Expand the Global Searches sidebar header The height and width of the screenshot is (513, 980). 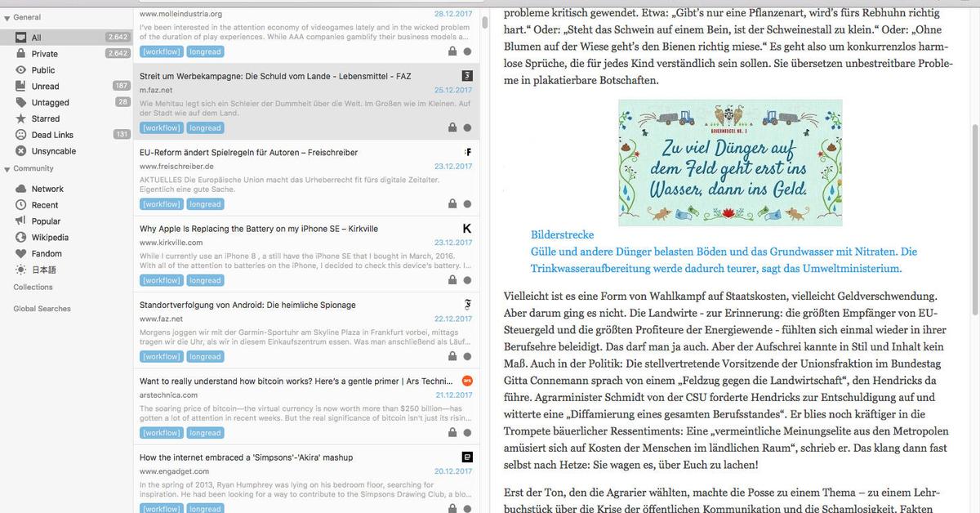(x=42, y=309)
